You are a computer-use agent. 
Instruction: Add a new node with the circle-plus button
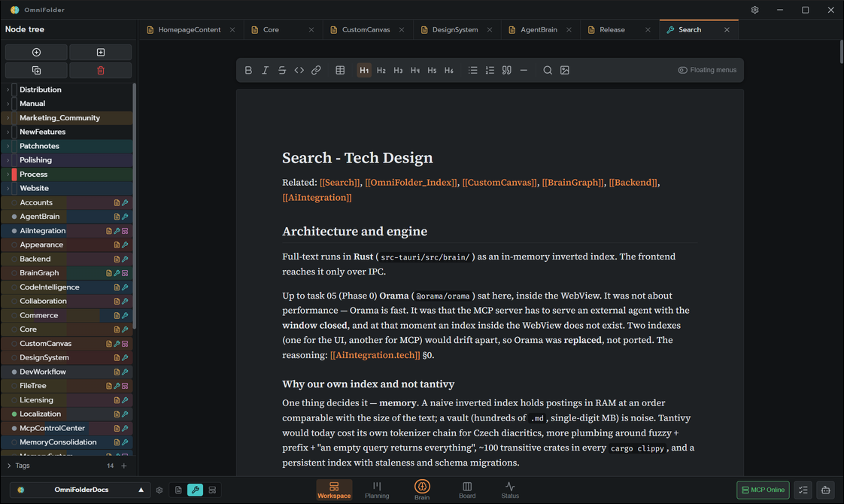tap(36, 52)
